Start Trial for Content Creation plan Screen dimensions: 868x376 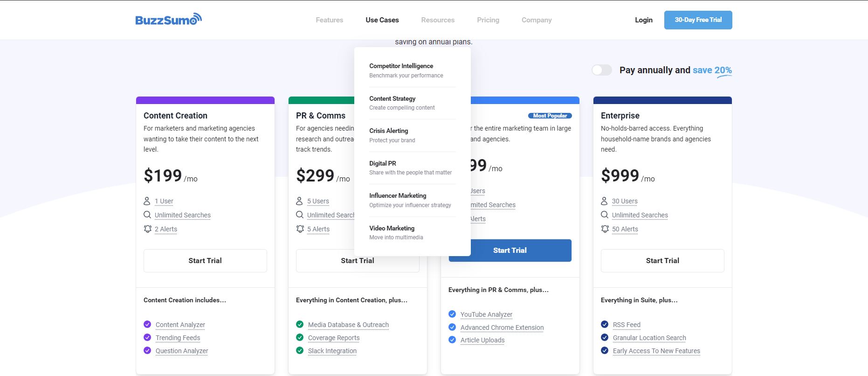pyautogui.click(x=205, y=261)
